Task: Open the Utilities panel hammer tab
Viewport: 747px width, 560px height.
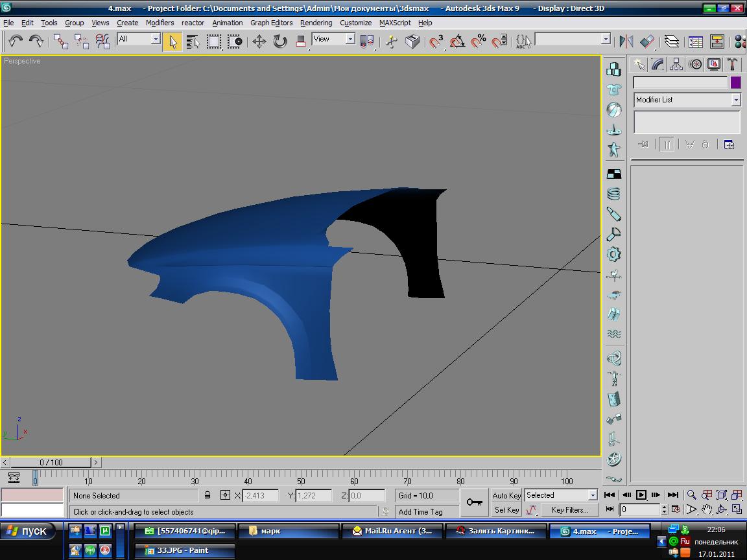Action: coord(732,64)
